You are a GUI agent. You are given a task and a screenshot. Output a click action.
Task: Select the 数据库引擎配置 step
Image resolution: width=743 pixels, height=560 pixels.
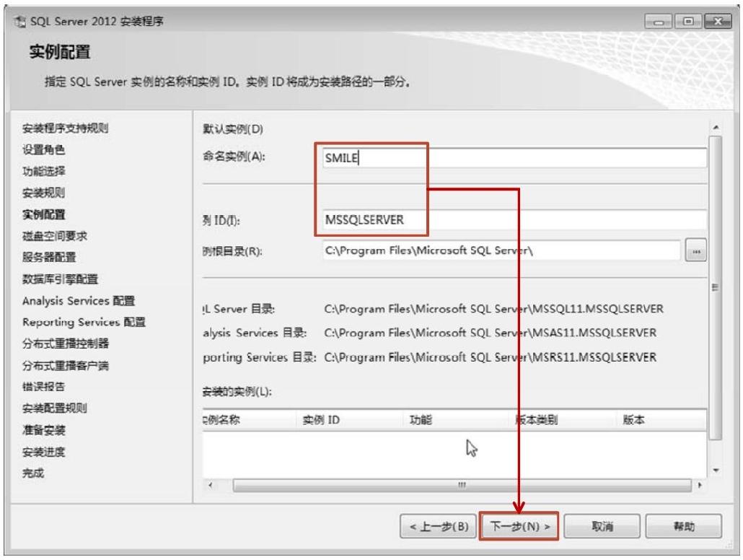[x=60, y=279]
